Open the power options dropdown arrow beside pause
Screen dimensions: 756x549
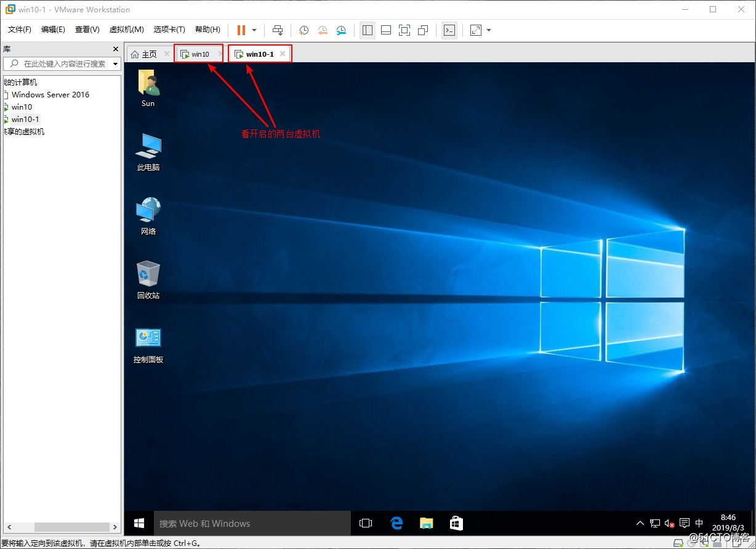[254, 30]
